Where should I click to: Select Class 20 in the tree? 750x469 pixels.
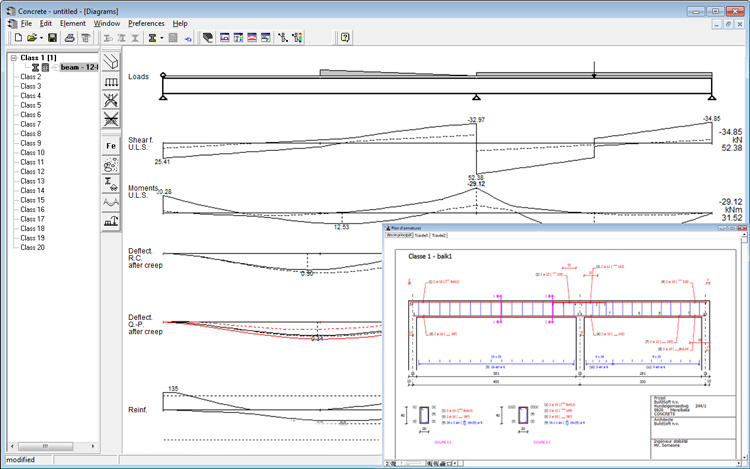click(32, 247)
